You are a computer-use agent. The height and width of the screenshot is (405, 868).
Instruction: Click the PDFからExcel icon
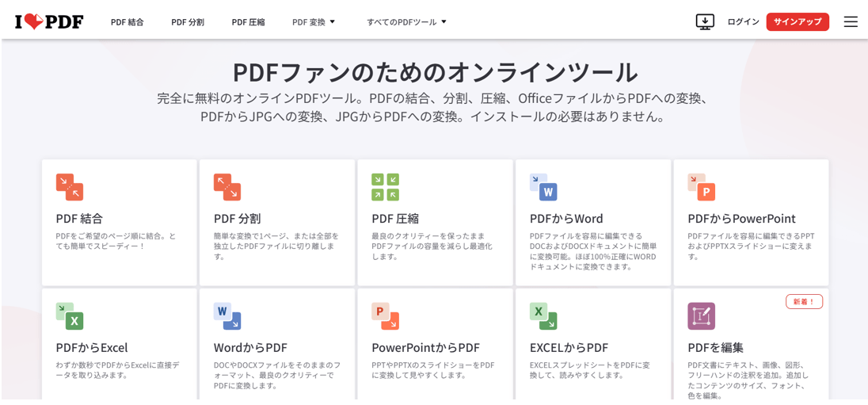pos(70,316)
